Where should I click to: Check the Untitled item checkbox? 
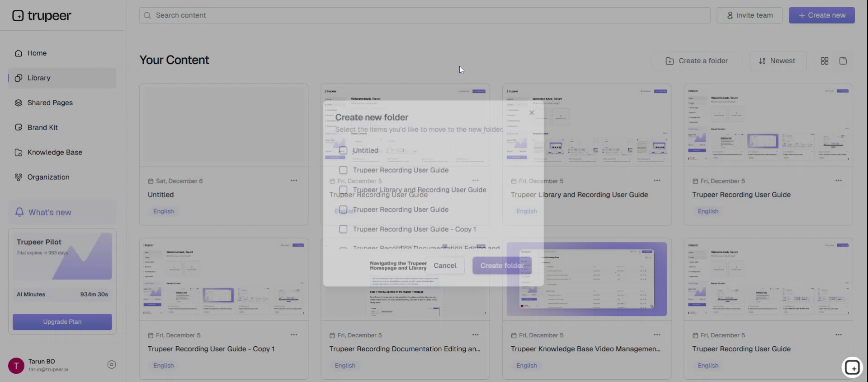(x=343, y=150)
